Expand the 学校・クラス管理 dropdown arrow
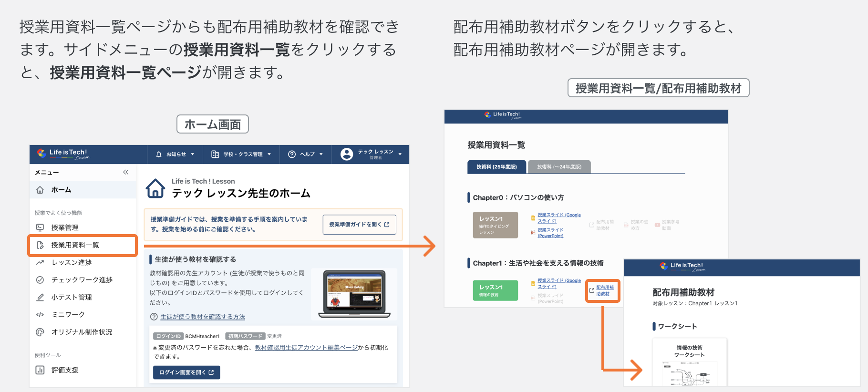Screen dimensions: 868x392 (x=269, y=155)
